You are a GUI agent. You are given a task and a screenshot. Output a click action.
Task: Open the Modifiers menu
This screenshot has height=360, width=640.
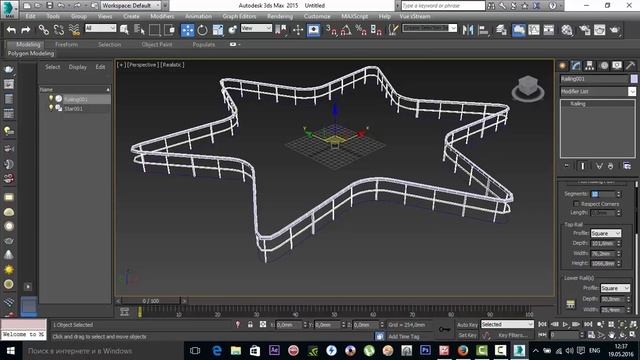click(162, 16)
